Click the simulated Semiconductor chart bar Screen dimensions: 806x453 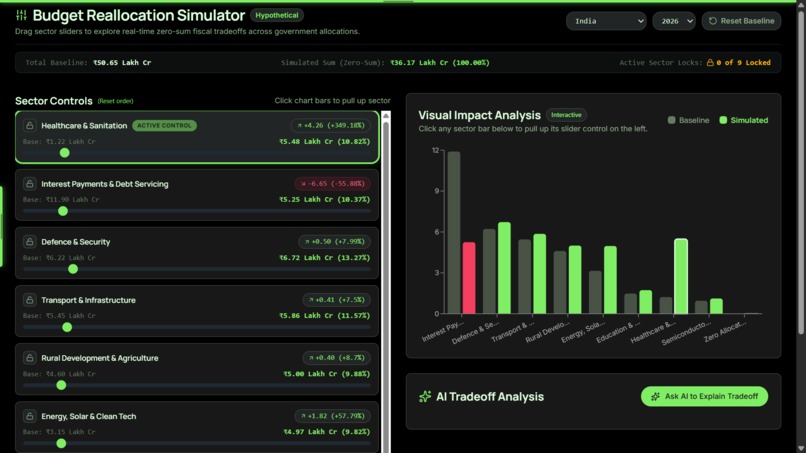[717, 306]
